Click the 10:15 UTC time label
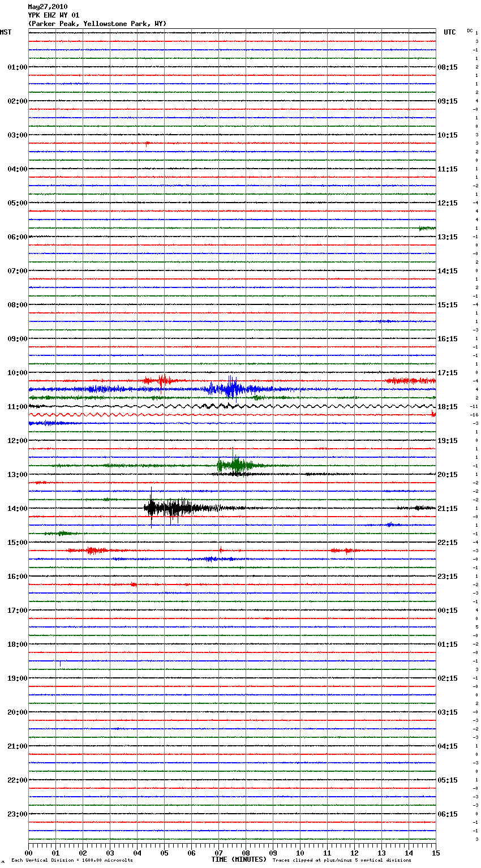This screenshot has width=481, height=868. click(448, 135)
